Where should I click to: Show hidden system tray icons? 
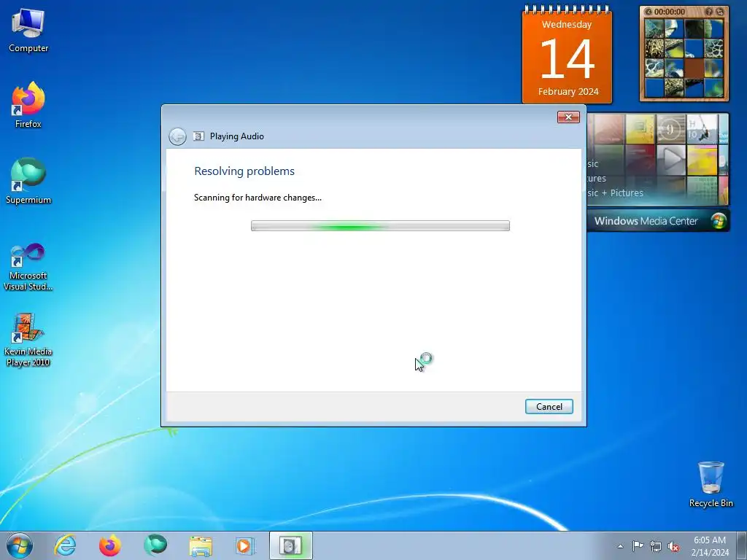tap(620, 546)
